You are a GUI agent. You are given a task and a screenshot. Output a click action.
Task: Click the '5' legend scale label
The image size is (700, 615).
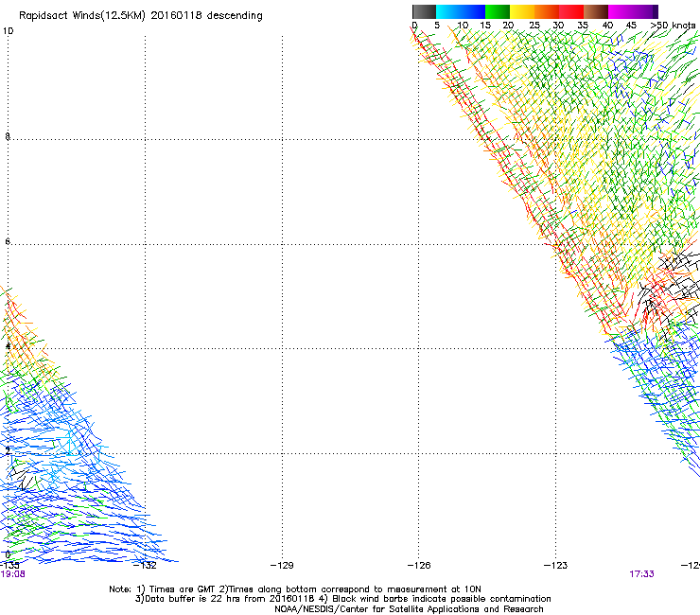tap(437, 25)
